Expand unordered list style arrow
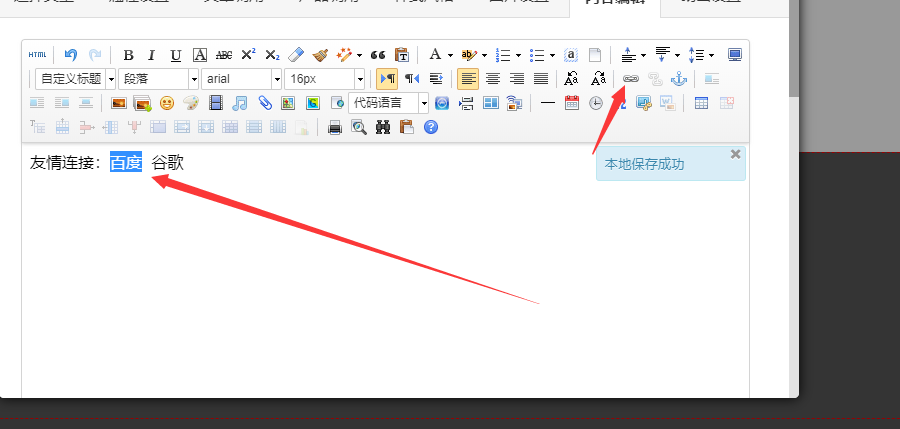Screen dimensions: 900x429 click(x=552, y=56)
